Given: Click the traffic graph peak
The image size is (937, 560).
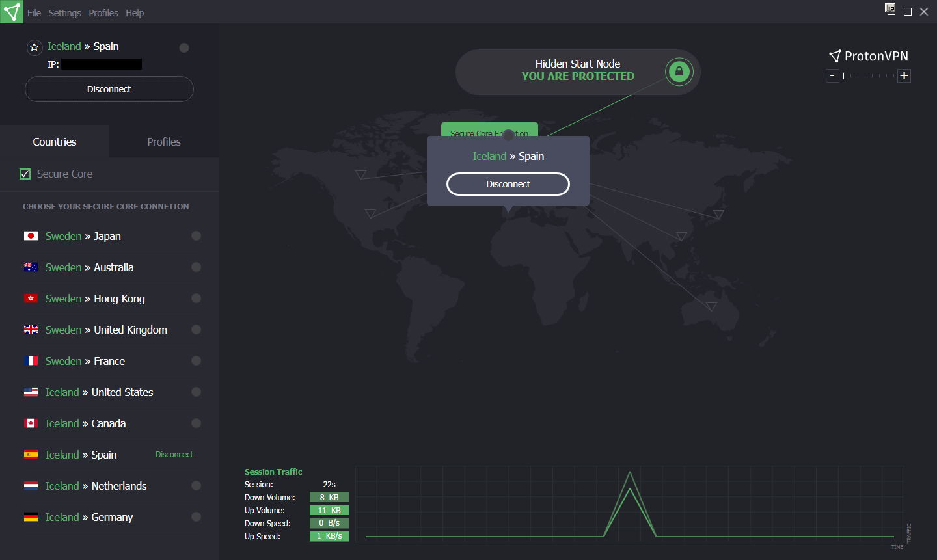Looking at the screenshot, I should pyautogui.click(x=630, y=473).
